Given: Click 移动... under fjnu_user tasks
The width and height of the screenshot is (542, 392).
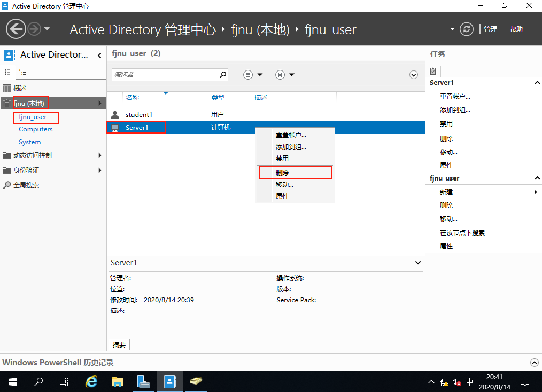Looking at the screenshot, I should (x=448, y=219).
